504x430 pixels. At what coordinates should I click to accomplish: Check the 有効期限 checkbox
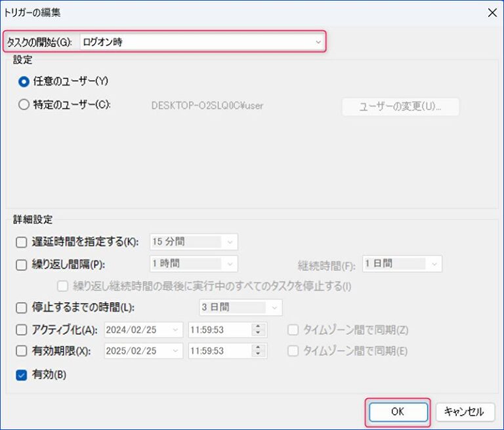tap(22, 351)
